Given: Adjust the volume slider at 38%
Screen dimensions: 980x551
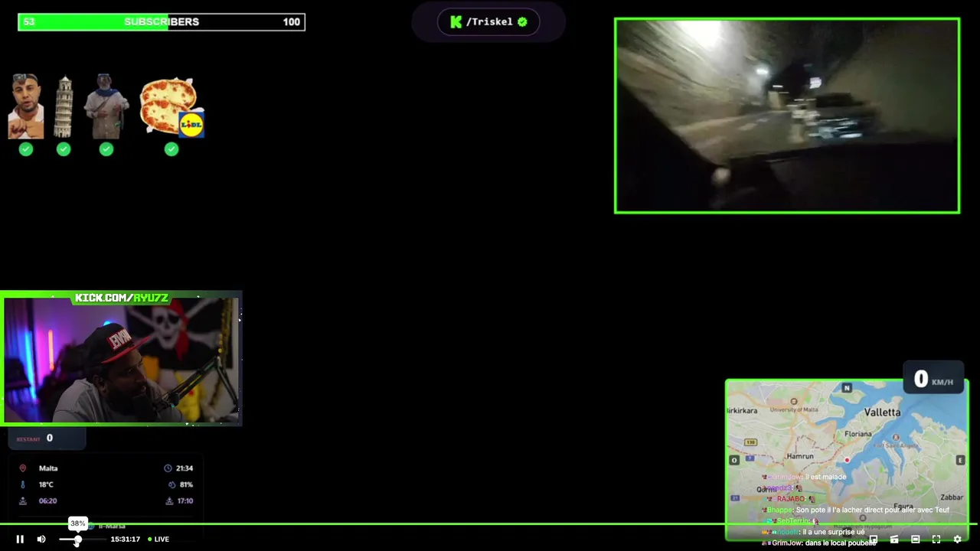Looking at the screenshot, I should point(79,540).
